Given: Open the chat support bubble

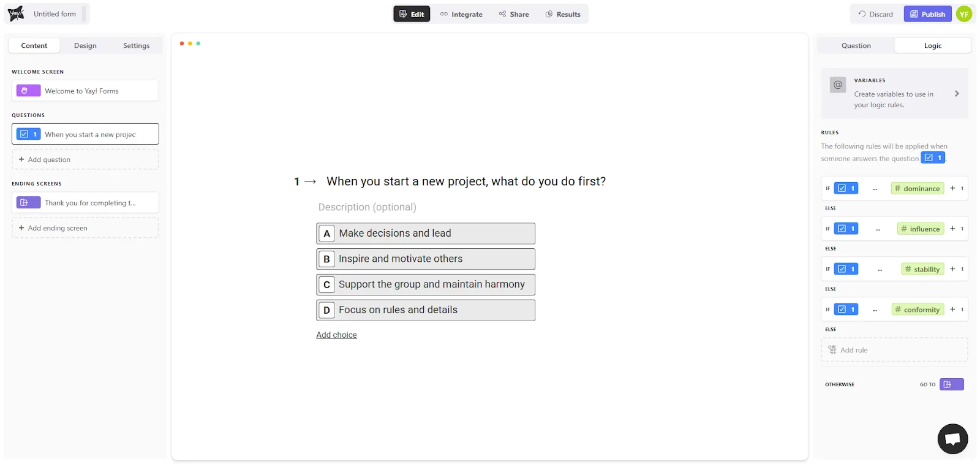Looking at the screenshot, I should coord(952,438).
